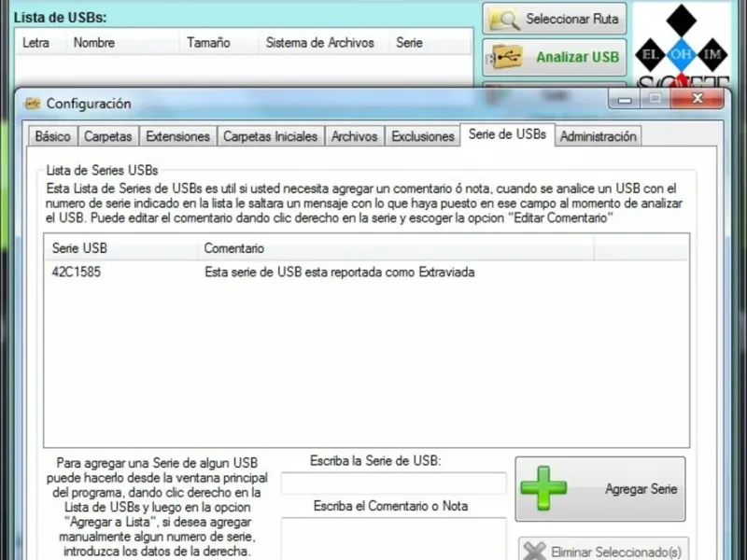Click the Nombre column header
Image resolution: width=747 pixels, height=560 pixels.
click(122, 43)
